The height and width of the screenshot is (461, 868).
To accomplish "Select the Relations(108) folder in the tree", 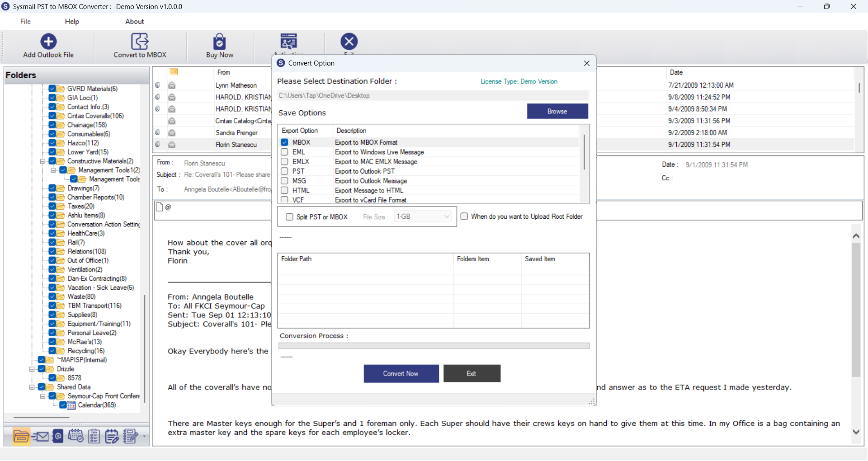I will pos(87,251).
